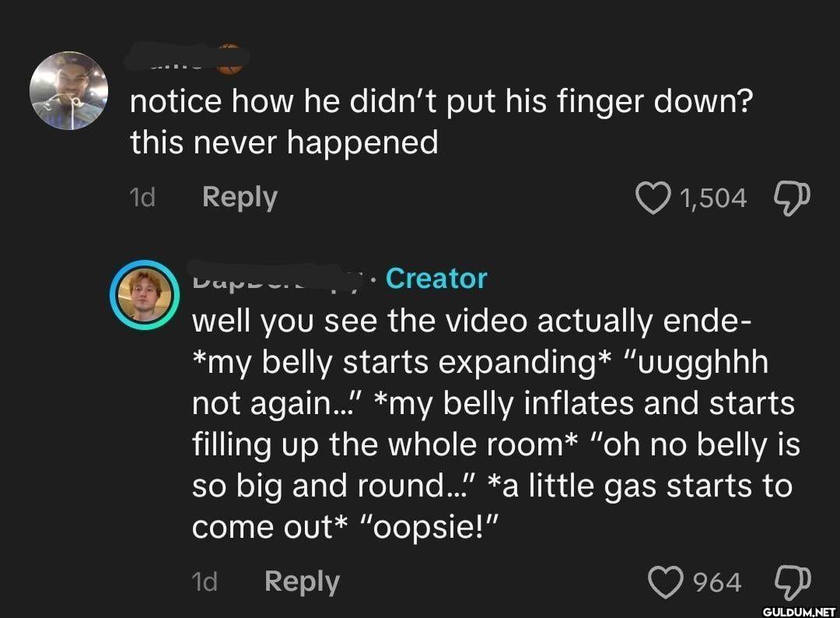The height and width of the screenshot is (618, 840).
Task: Reply to the Creator's belly comment
Action: (x=302, y=581)
